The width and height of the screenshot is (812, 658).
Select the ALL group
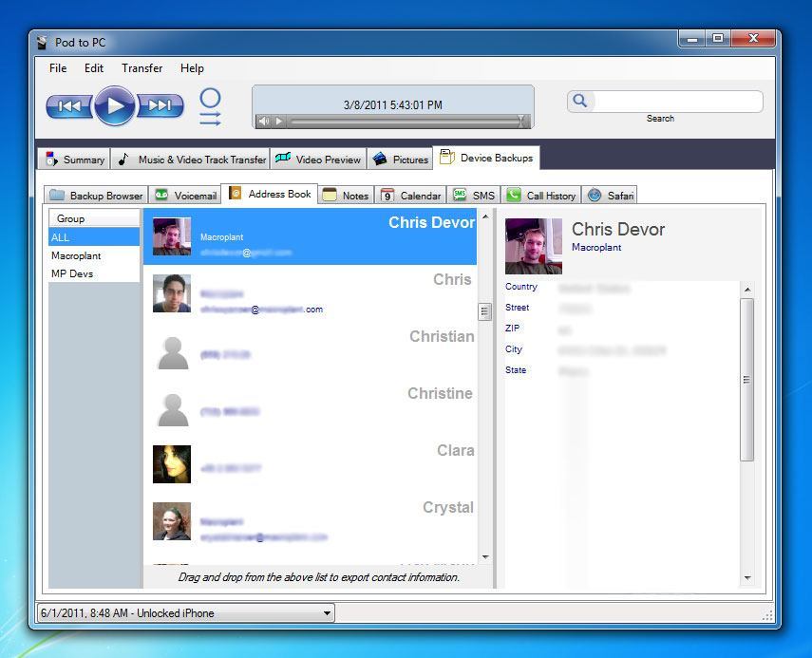coord(94,237)
